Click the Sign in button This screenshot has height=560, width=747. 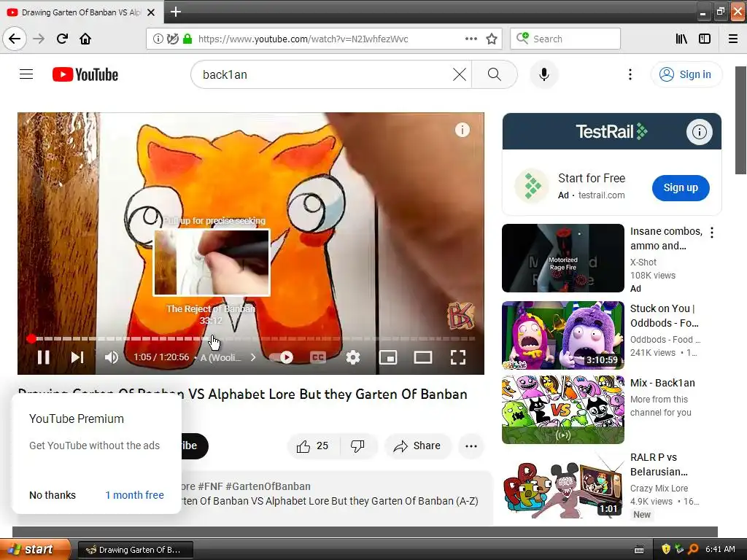686,74
